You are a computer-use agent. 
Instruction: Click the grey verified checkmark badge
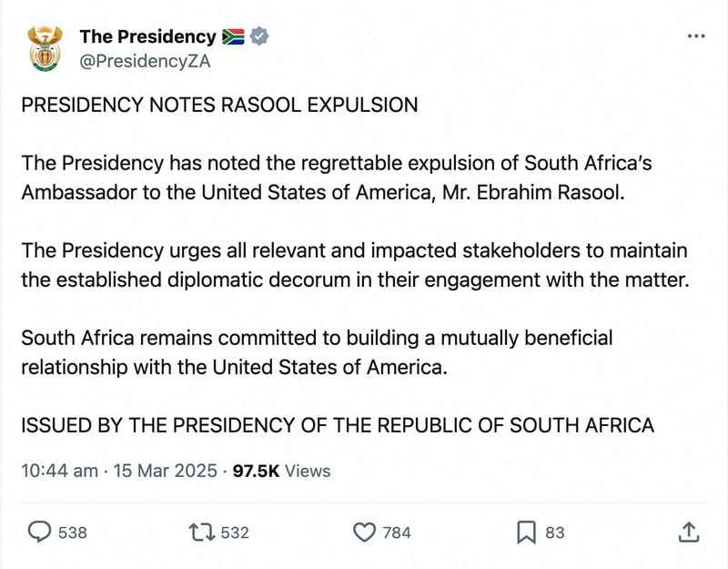coord(258,37)
